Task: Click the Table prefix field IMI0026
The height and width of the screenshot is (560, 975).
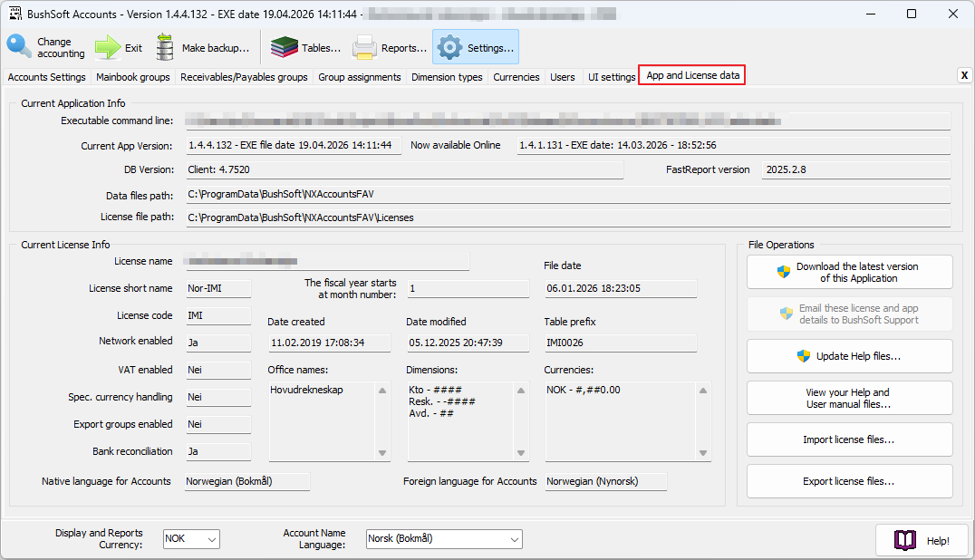Action: (x=621, y=343)
